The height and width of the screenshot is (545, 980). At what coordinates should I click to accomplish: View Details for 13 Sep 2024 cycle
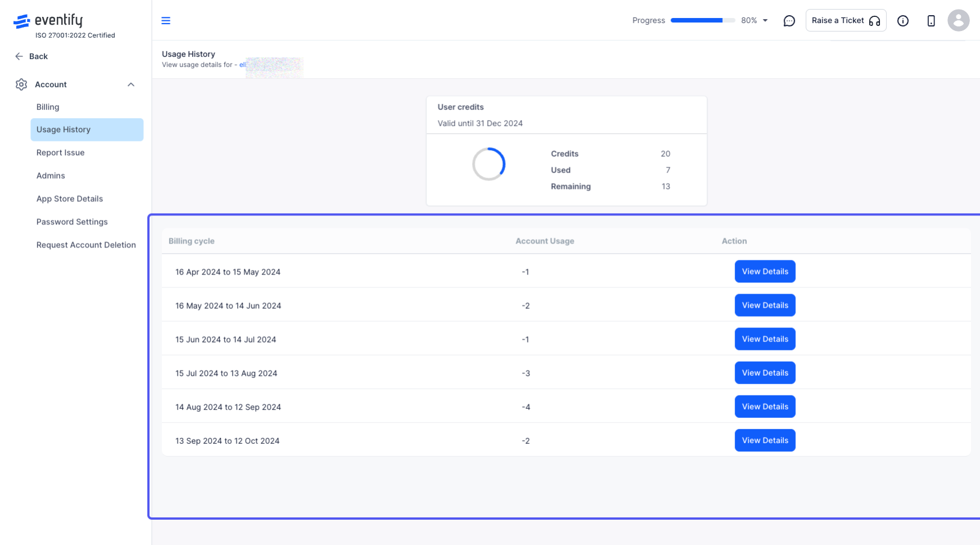pos(765,440)
